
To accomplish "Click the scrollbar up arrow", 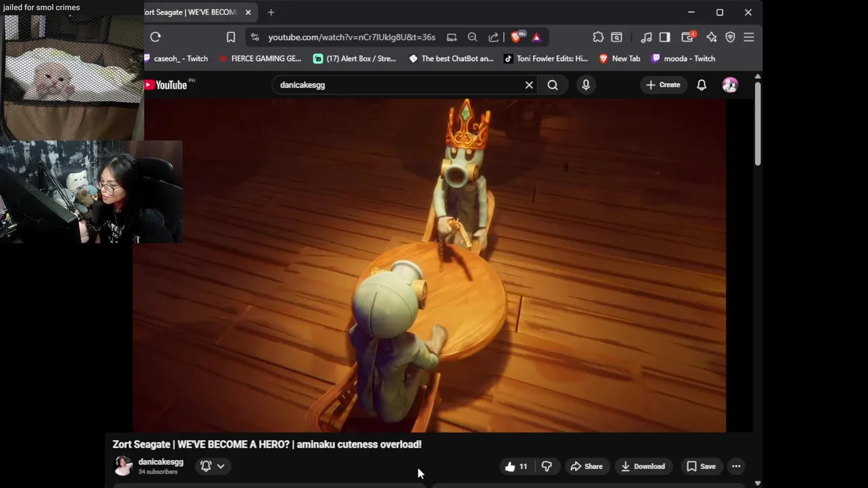I will (x=757, y=77).
